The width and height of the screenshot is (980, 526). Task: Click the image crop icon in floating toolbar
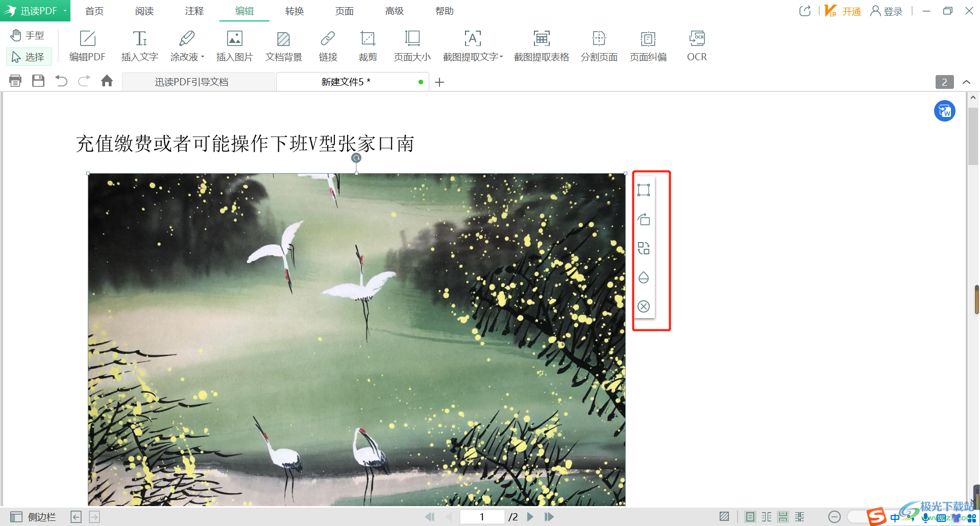[x=644, y=190]
